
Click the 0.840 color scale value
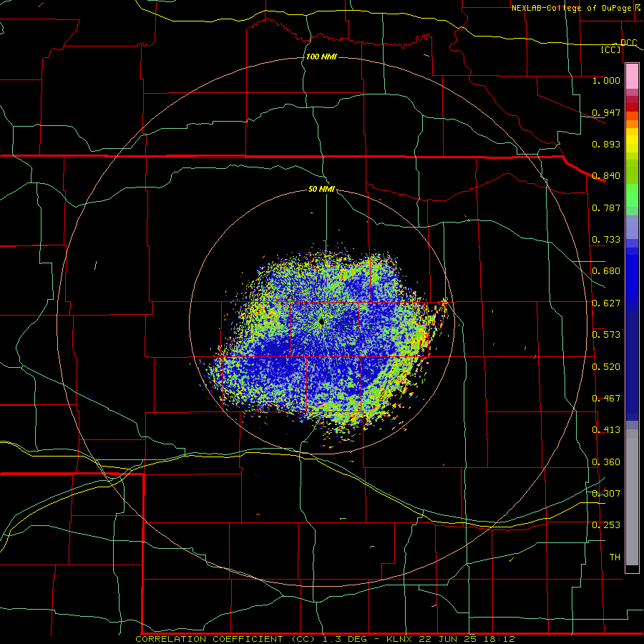tap(606, 176)
